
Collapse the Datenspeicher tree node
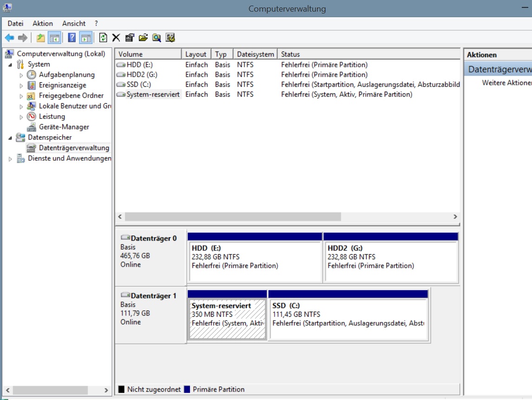(x=10, y=138)
